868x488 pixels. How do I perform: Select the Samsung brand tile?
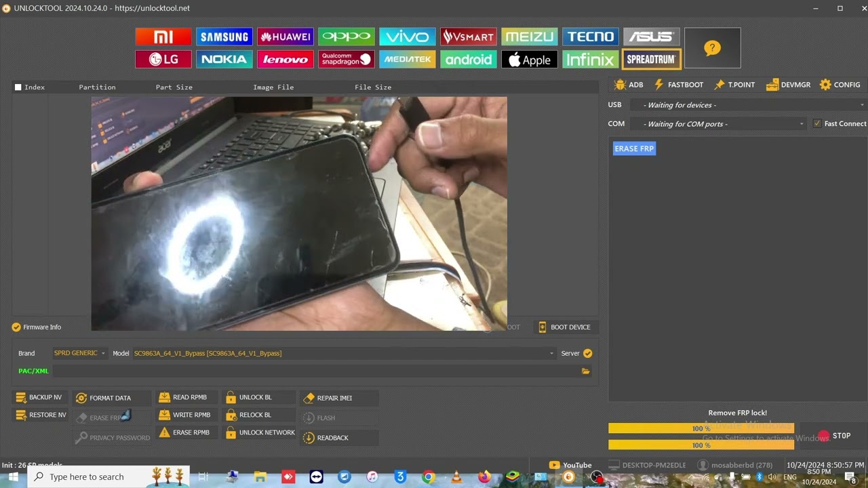(x=224, y=37)
